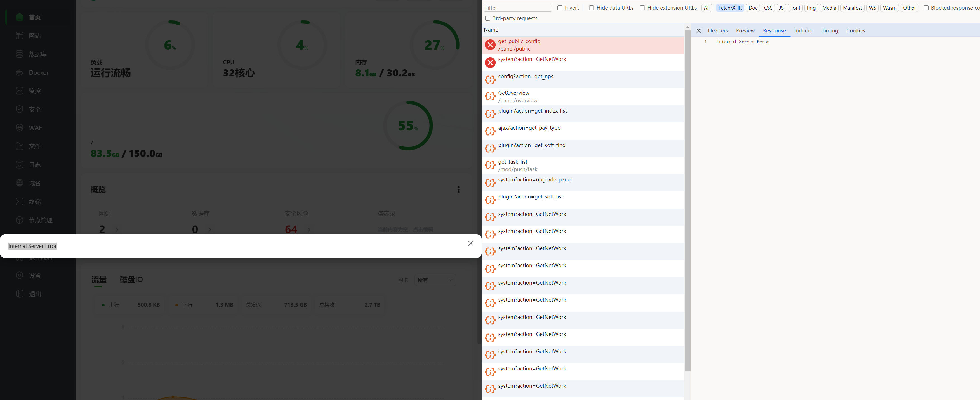Click the terminal (终端) sidebar icon

19,202
